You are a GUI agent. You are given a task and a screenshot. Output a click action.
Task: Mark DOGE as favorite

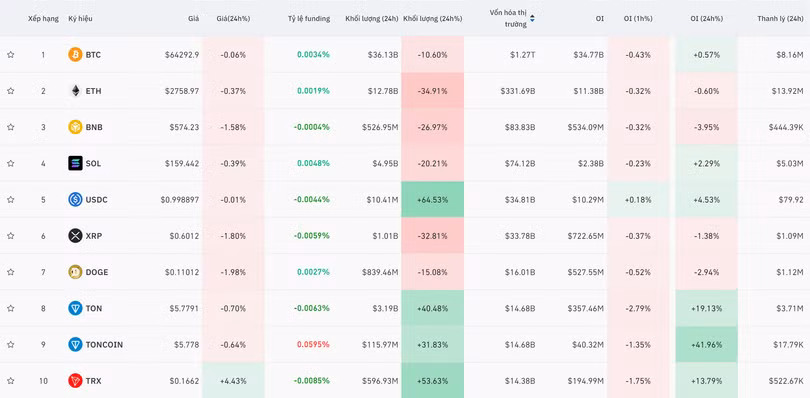pyautogui.click(x=10, y=272)
